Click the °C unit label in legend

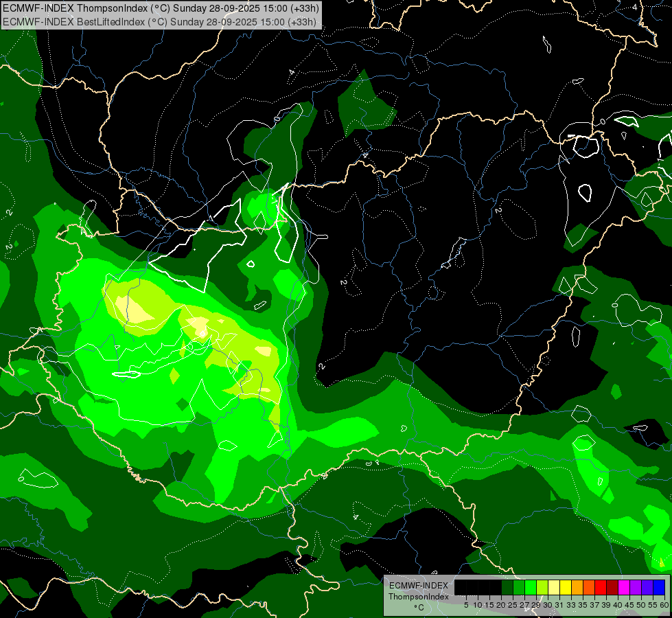tap(419, 607)
